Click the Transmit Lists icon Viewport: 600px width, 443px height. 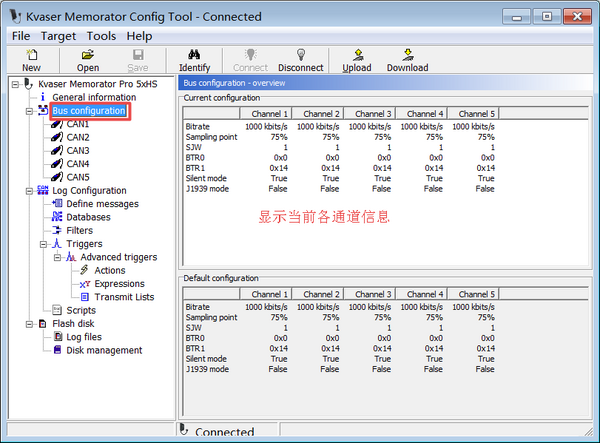[85, 297]
